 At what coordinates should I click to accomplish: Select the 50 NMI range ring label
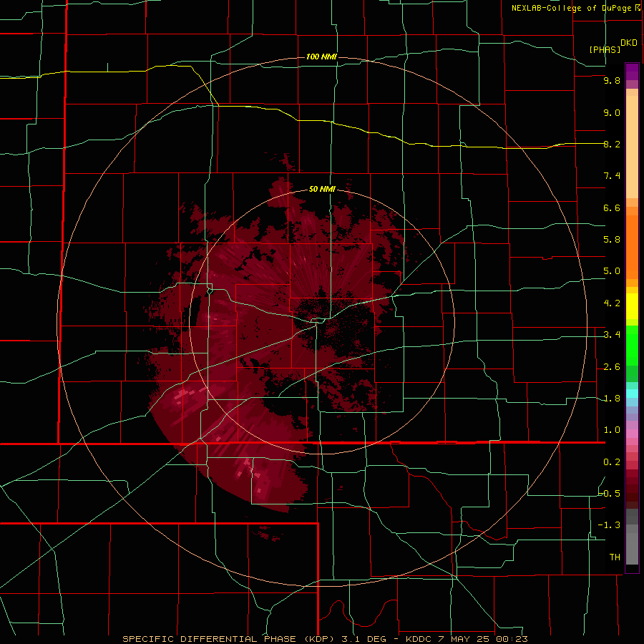[x=322, y=189]
